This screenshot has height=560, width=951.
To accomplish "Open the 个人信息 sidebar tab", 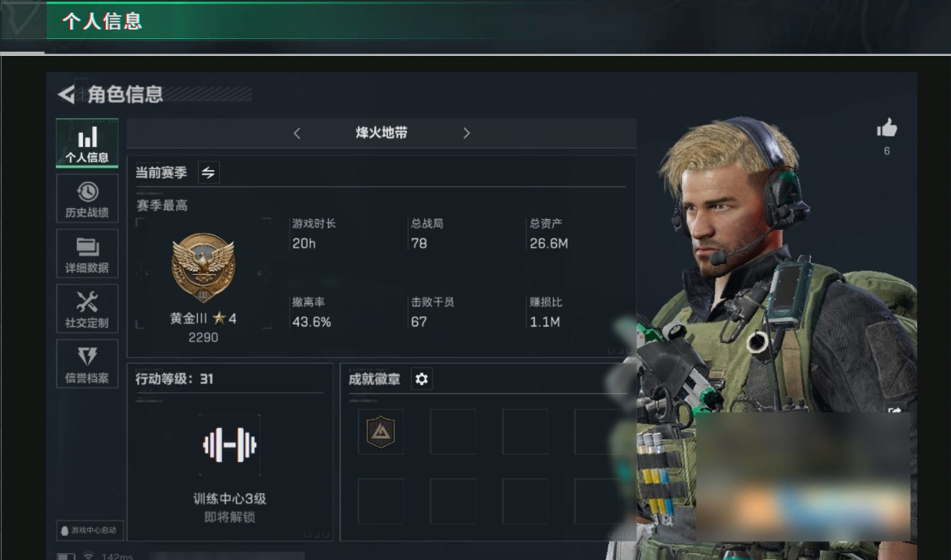I will [87, 144].
